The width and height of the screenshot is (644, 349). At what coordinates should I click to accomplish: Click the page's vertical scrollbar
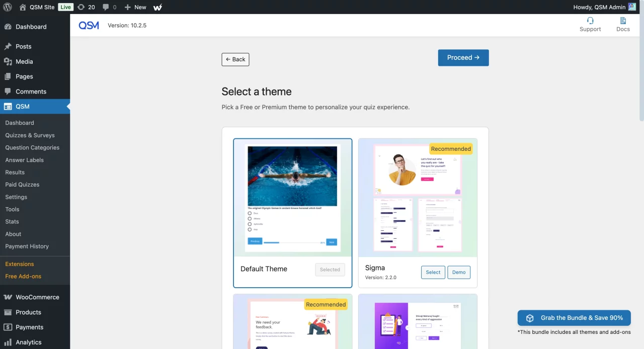click(x=641, y=70)
